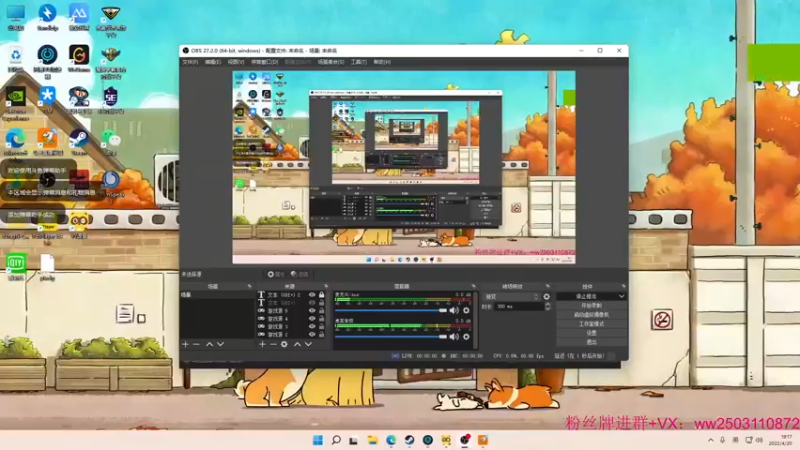Mute the 桌面音频 channel speaker icon
The width and height of the screenshot is (800, 450).
point(454,337)
